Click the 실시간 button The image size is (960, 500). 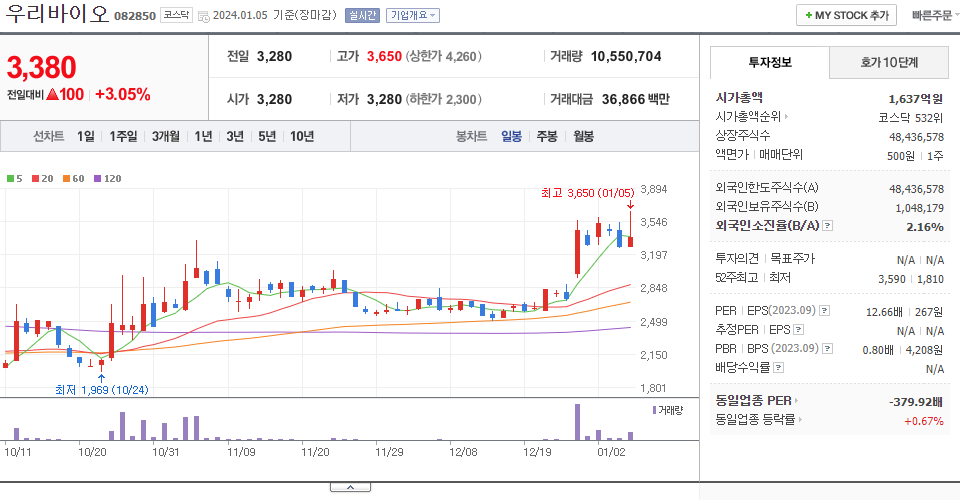(362, 15)
